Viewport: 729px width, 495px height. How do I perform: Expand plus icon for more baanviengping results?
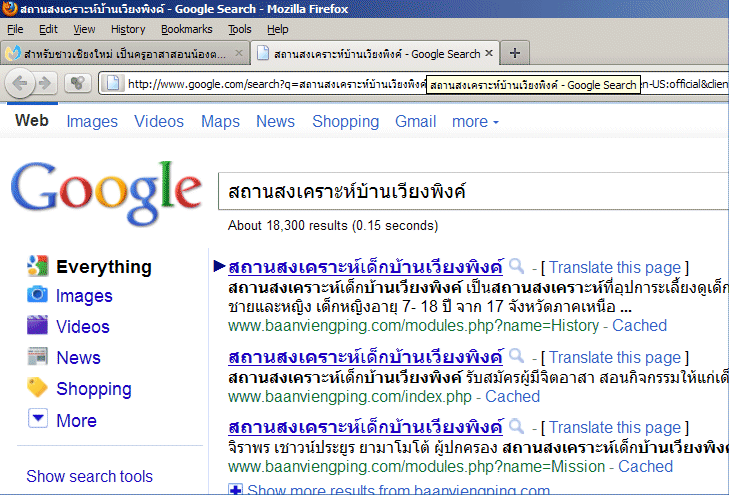[x=235, y=489]
